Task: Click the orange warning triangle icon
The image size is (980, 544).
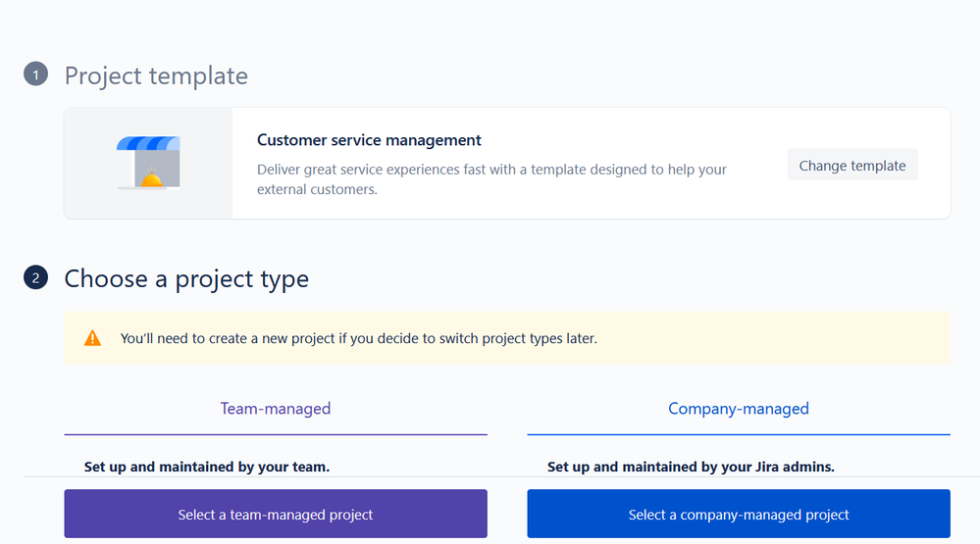Action: point(92,338)
